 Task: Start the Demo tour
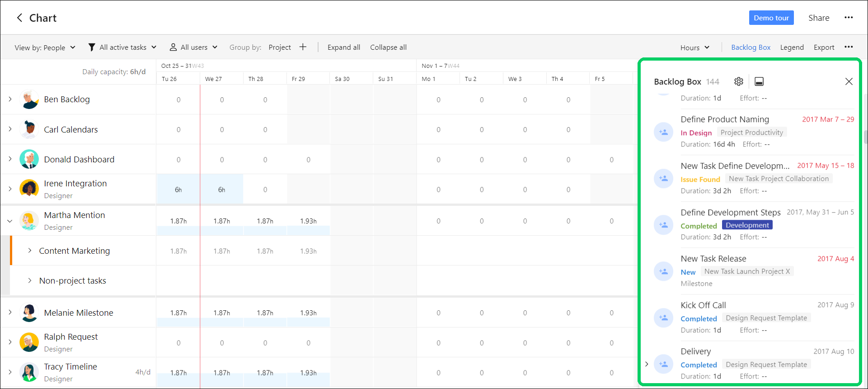point(771,18)
